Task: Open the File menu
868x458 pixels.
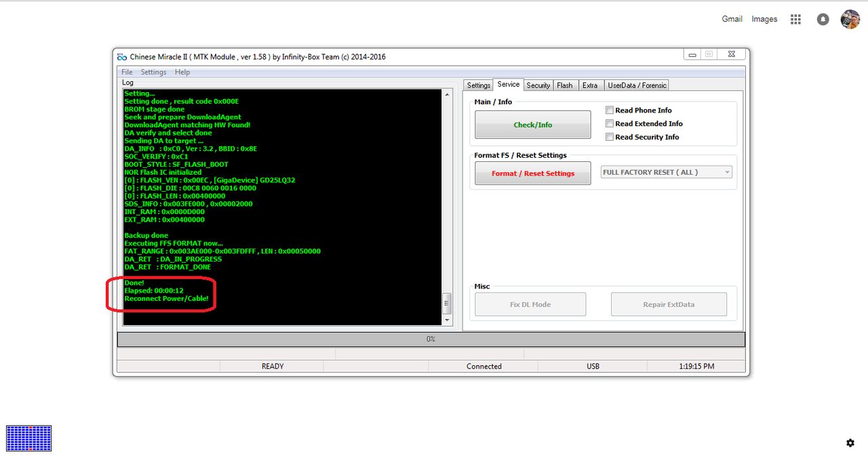Action: tap(127, 72)
